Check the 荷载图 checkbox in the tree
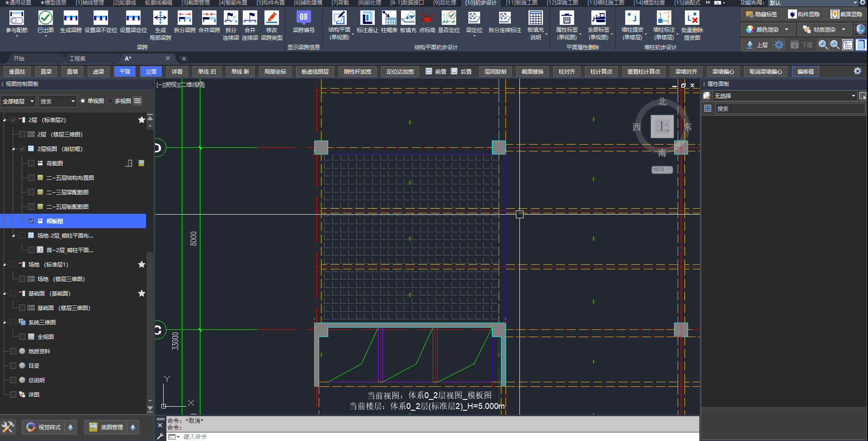 point(31,164)
